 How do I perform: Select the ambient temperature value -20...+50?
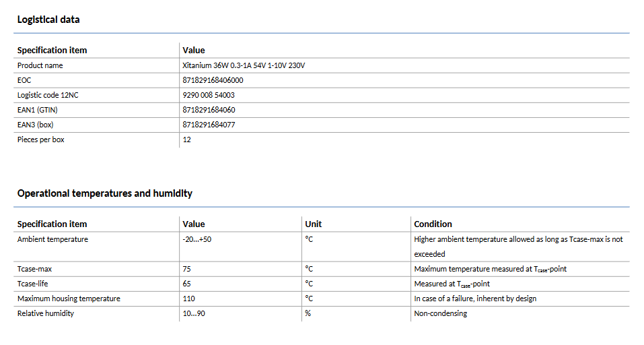[x=196, y=239]
